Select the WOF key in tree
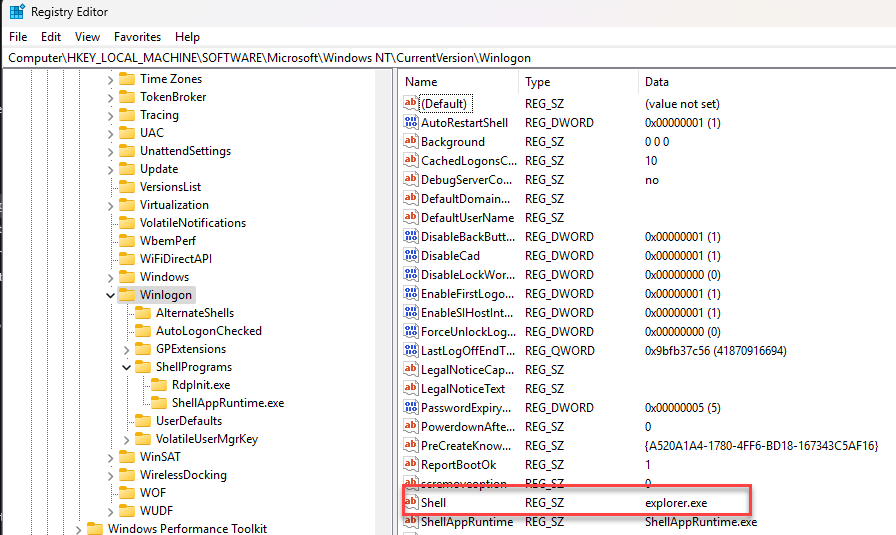 point(153,493)
